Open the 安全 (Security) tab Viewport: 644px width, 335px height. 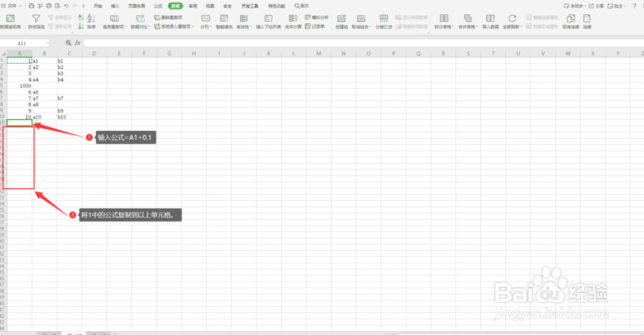[227, 6]
